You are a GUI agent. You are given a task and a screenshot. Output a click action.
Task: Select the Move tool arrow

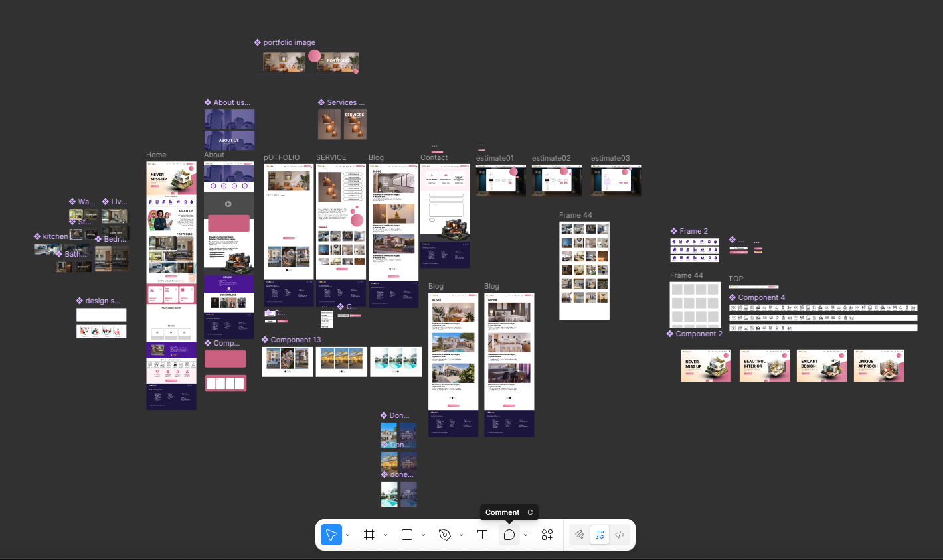(331, 535)
